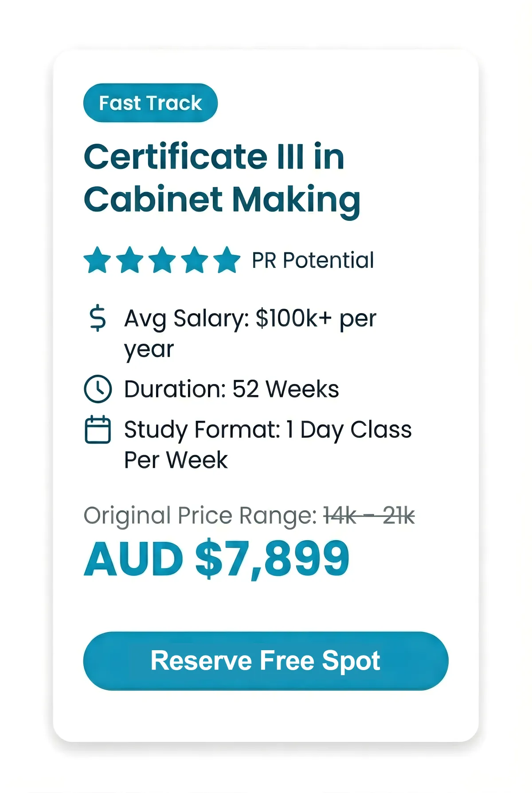Viewport: 532px width, 793px height.
Task: Click the dollar sign salary icon
Action: tap(98, 318)
